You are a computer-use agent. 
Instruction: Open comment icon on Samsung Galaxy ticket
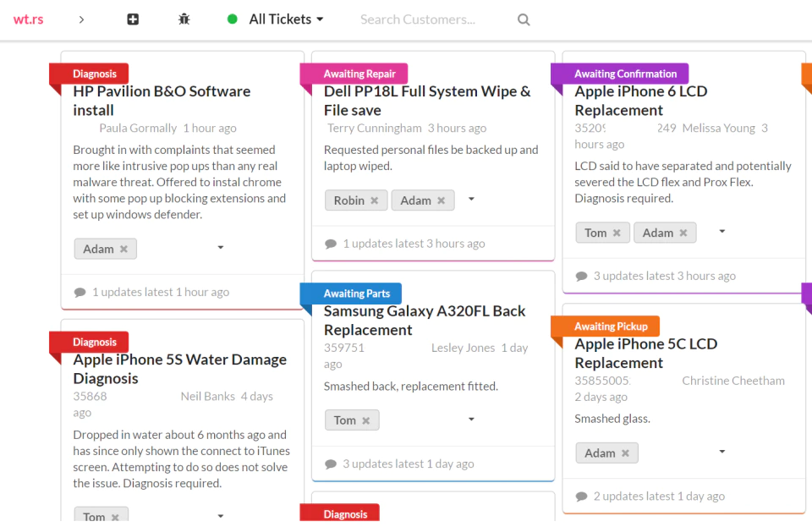[331, 464]
